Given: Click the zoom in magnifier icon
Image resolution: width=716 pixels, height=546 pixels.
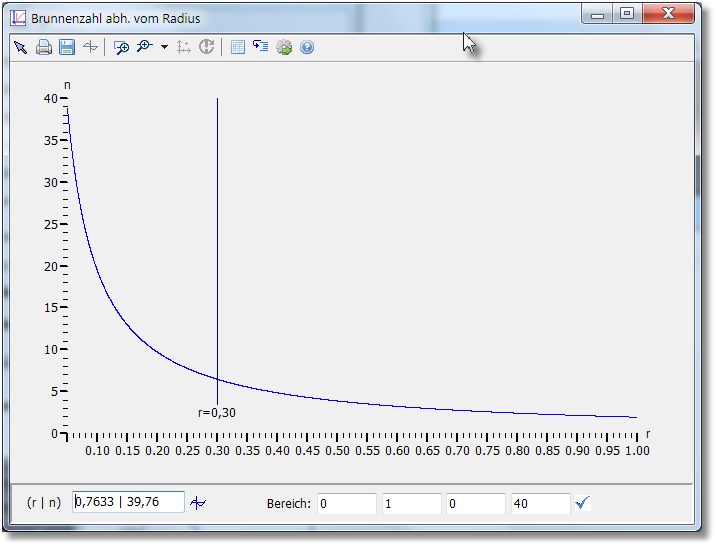Looking at the screenshot, I should point(144,47).
